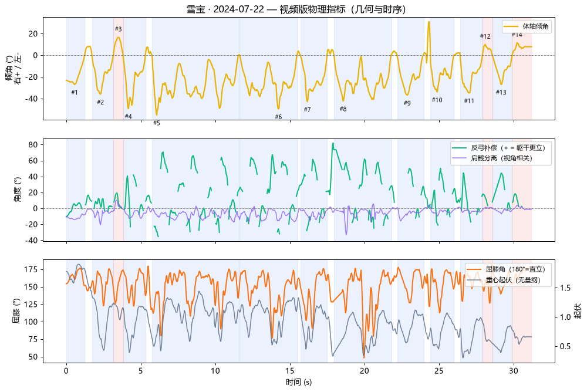Click the 1.5 tick on the 起伏 axis

[x=565, y=288]
